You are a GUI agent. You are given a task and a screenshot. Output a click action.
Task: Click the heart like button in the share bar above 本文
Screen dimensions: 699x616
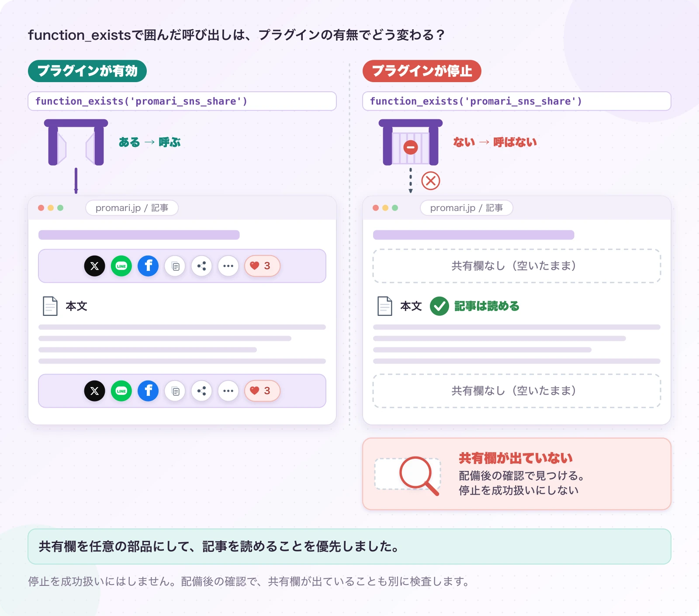262,266
